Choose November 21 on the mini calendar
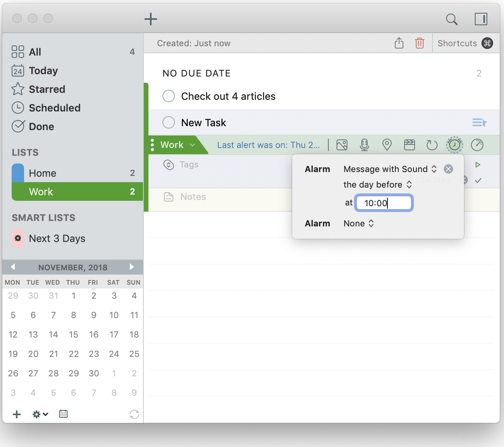 (x=54, y=354)
